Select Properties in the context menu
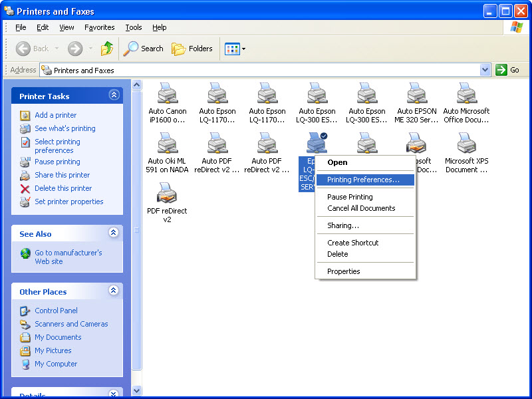Viewport: 532px width, 399px height. [x=343, y=271]
